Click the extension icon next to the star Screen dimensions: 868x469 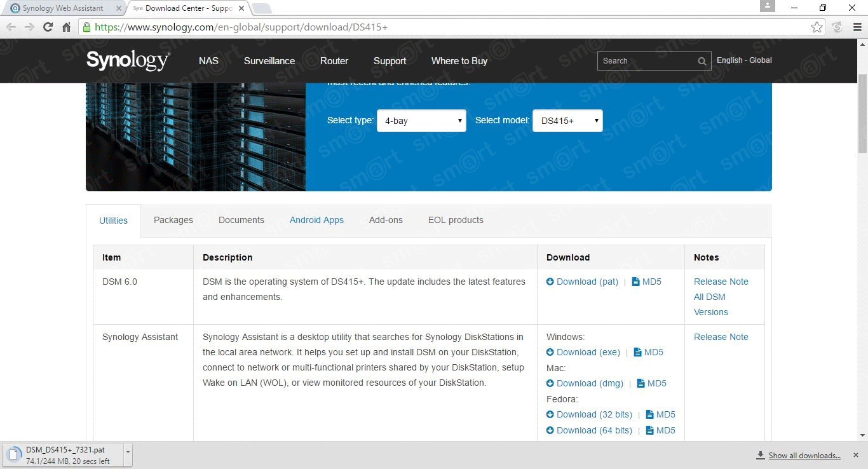[x=837, y=27]
